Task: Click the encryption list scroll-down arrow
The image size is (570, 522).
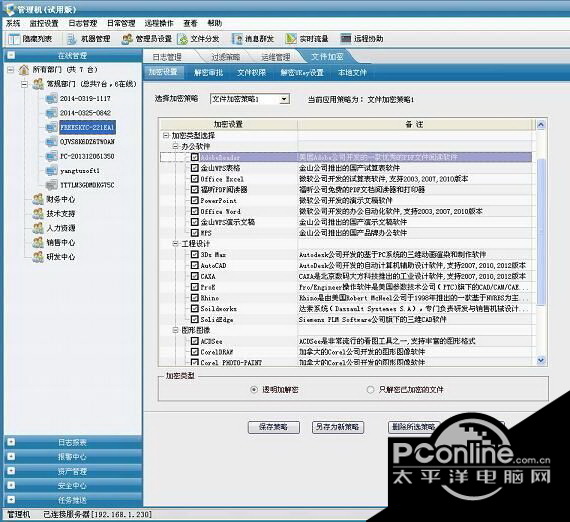Action: [541, 360]
